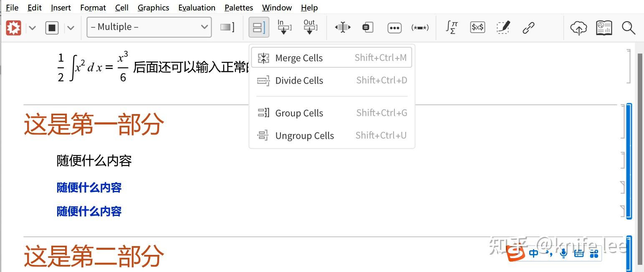Expand the chevron beside the Spikey logo
Image resolution: width=644 pixels, height=272 pixels.
32,27
